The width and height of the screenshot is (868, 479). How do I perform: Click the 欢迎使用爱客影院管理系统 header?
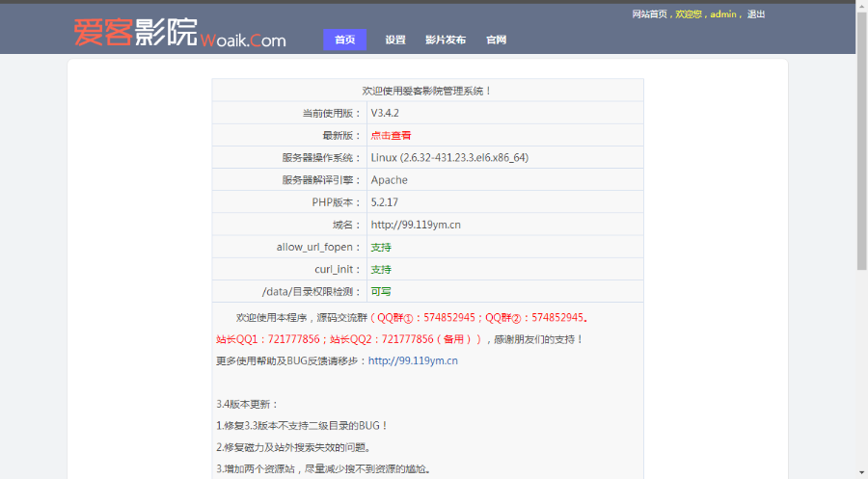[x=427, y=91]
